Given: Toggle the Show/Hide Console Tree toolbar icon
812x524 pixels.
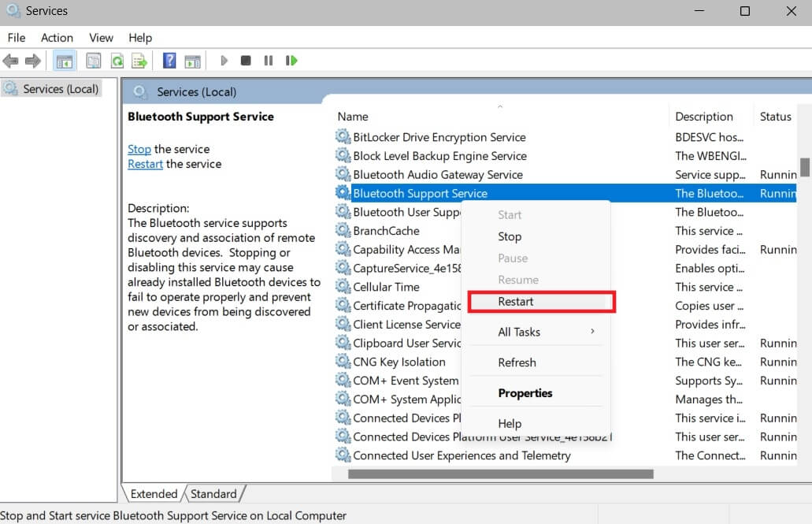Looking at the screenshot, I should coord(64,61).
